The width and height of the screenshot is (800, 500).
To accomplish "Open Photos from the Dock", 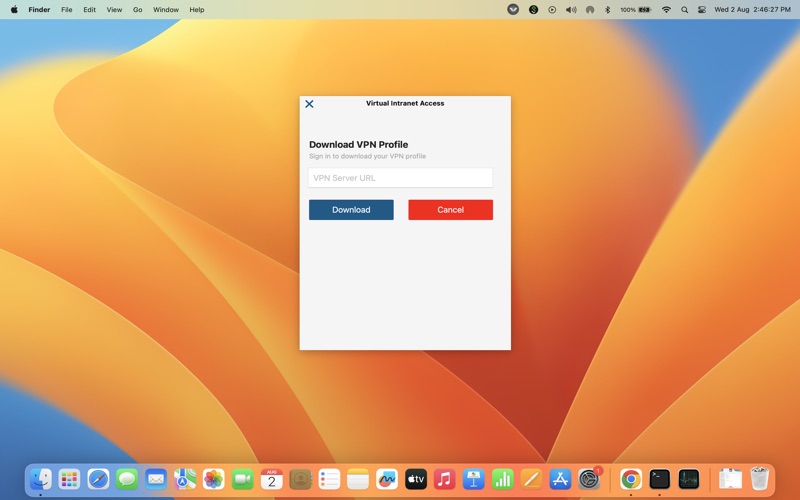I will (213, 479).
